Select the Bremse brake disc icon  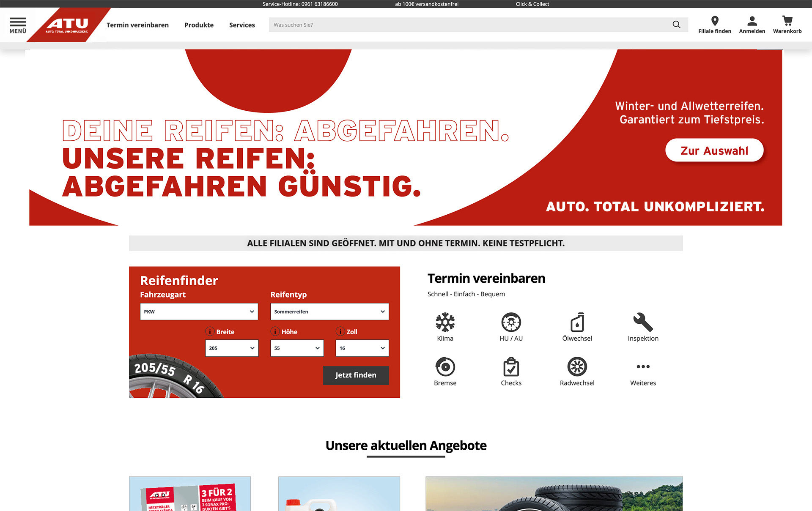[445, 367]
